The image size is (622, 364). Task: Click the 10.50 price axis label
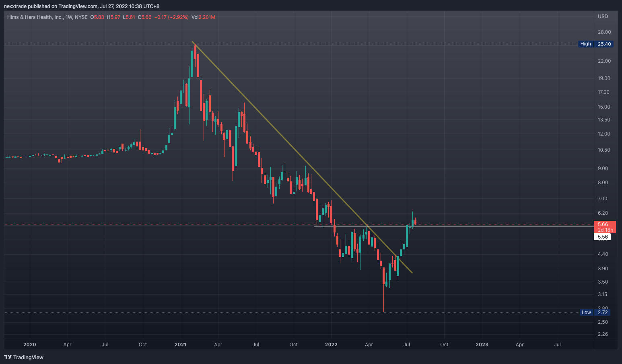[604, 150]
